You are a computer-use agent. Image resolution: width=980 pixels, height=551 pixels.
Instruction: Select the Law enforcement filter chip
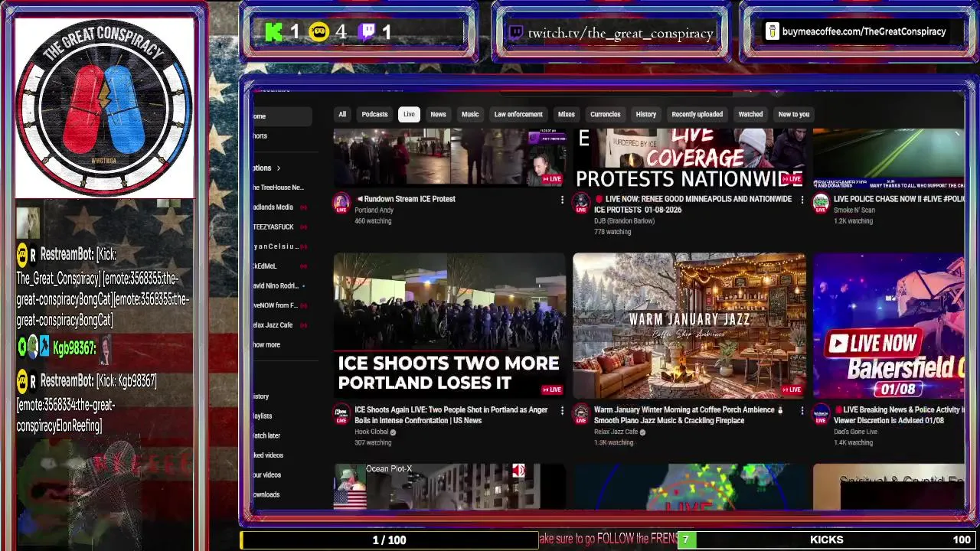518,114
